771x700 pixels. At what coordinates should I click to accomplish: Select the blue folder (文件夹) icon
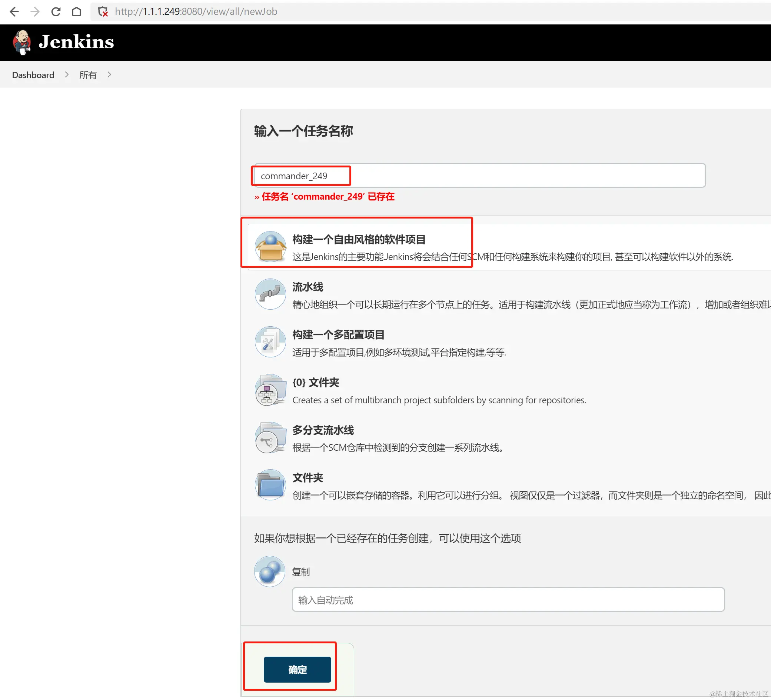pyautogui.click(x=270, y=485)
